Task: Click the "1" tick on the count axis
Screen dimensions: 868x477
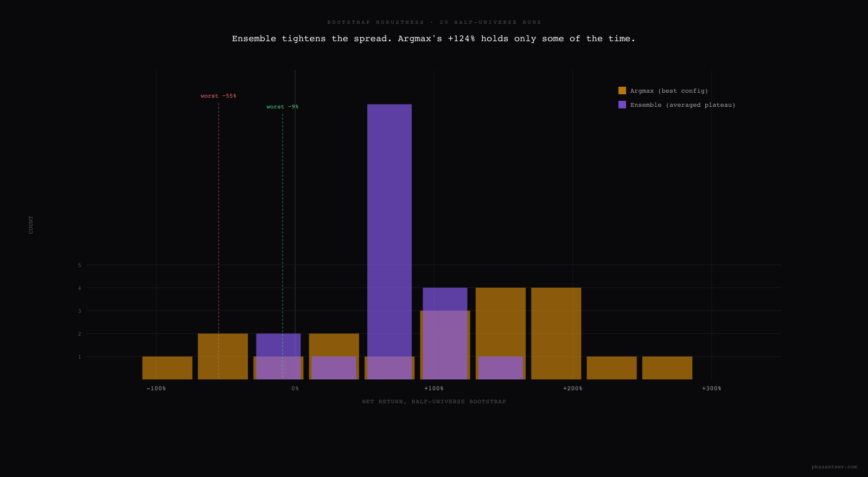Action: tap(80, 357)
